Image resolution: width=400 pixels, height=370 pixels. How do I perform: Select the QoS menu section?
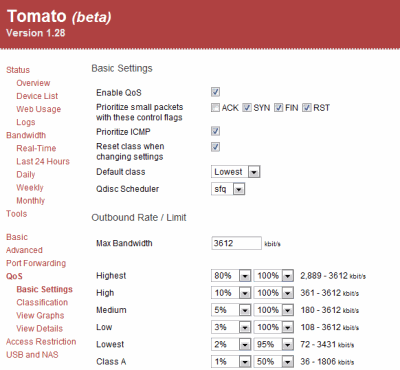[x=14, y=276]
